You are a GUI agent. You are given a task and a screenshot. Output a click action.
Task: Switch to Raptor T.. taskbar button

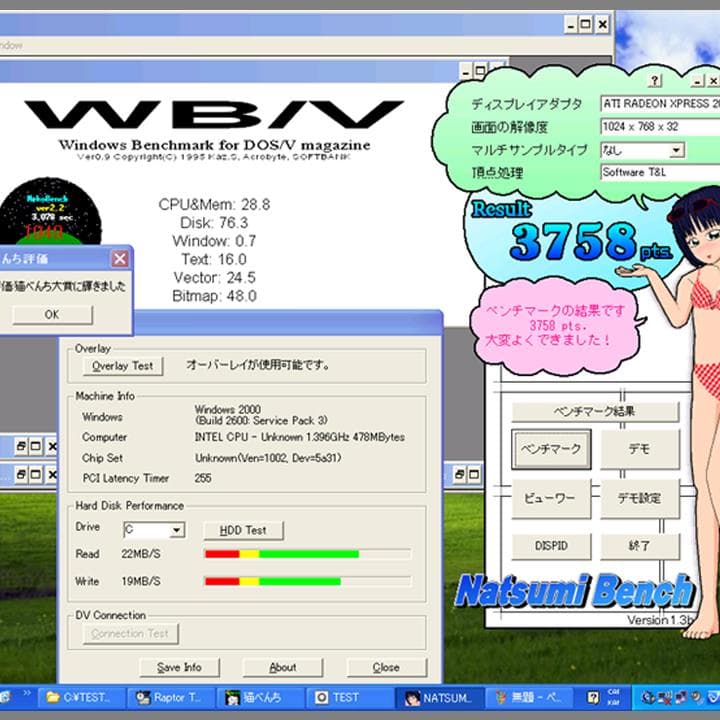pos(171,698)
